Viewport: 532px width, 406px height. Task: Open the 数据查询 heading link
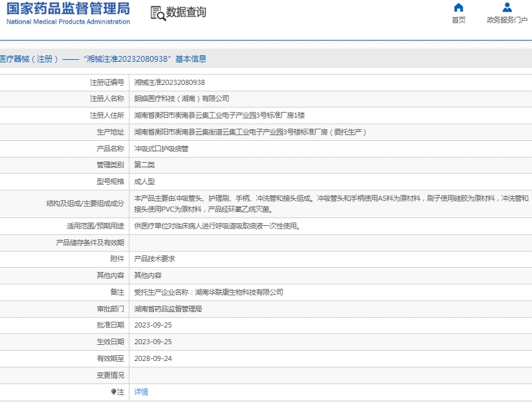186,12
